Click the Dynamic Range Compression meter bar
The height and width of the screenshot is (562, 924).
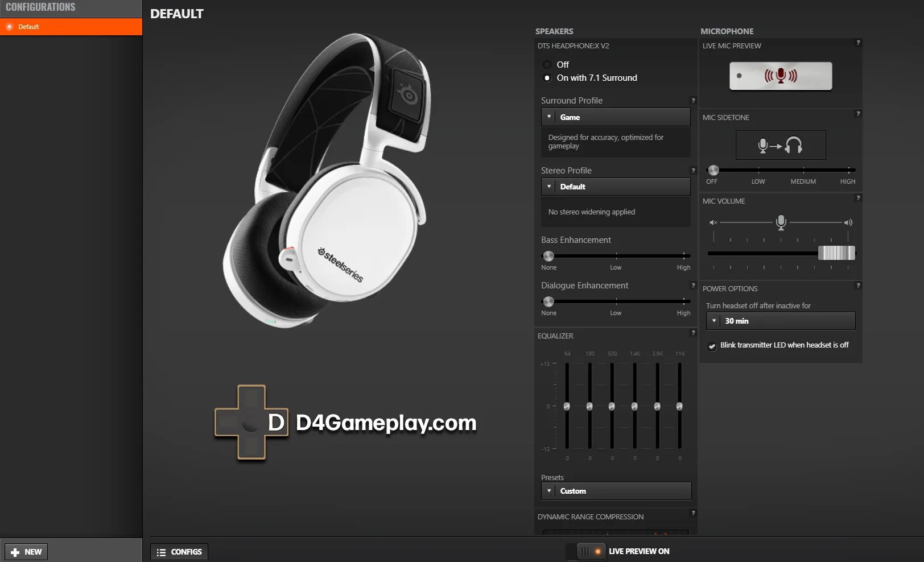tap(616, 532)
